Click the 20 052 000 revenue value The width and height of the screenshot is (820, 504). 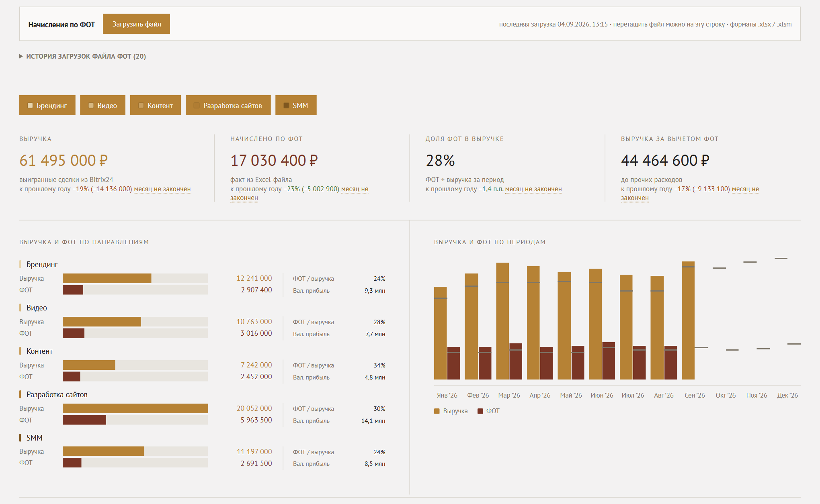coord(254,408)
